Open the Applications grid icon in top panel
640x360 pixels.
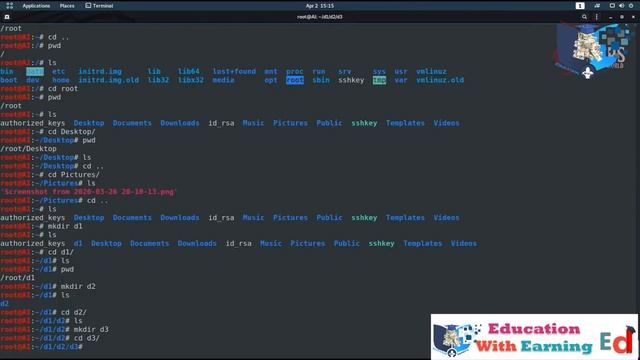[9, 6]
